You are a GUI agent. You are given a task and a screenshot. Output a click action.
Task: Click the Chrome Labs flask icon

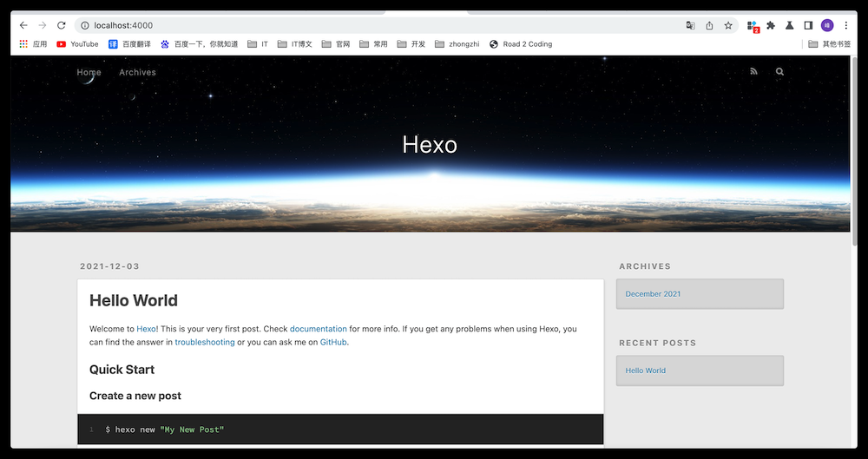pos(790,25)
